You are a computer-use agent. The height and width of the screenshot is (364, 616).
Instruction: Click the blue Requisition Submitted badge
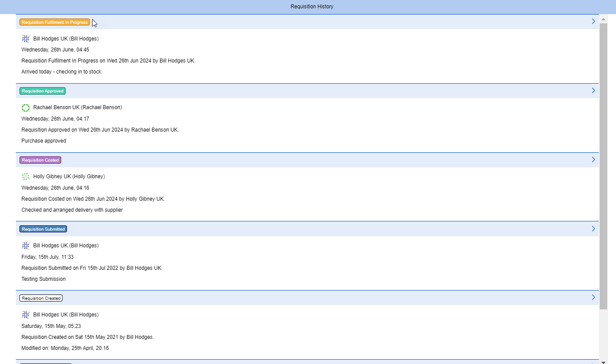coord(43,229)
